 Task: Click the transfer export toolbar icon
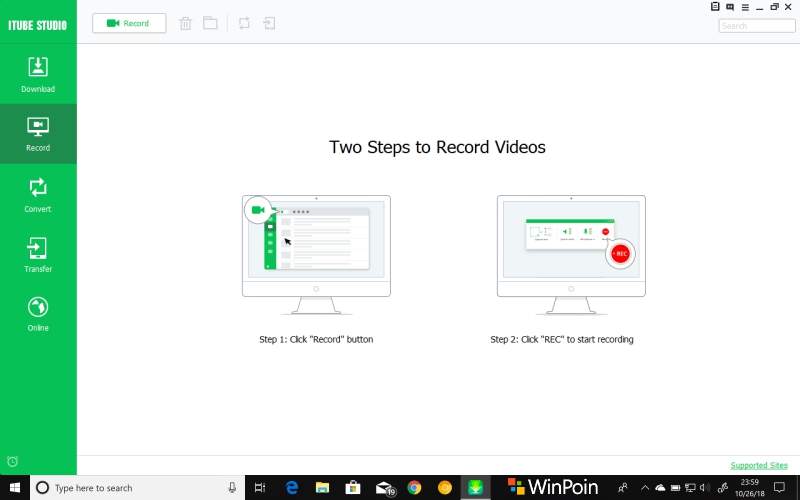click(x=269, y=23)
